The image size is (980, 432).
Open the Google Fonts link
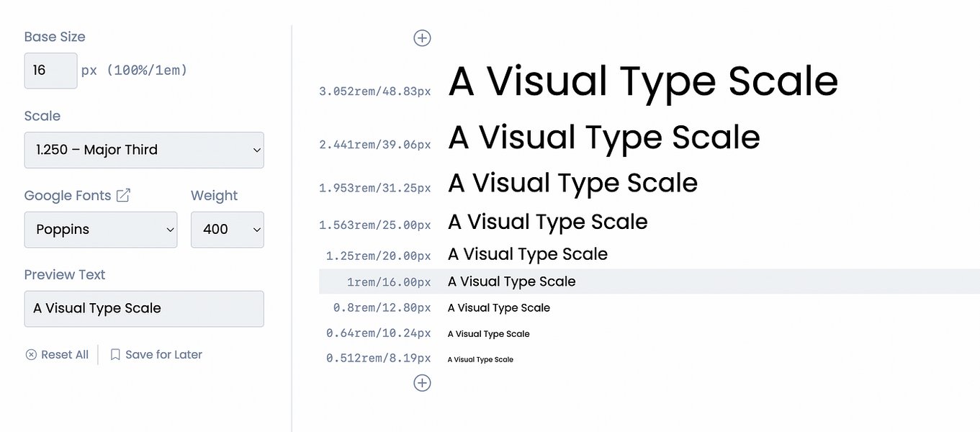coord(68,195)
